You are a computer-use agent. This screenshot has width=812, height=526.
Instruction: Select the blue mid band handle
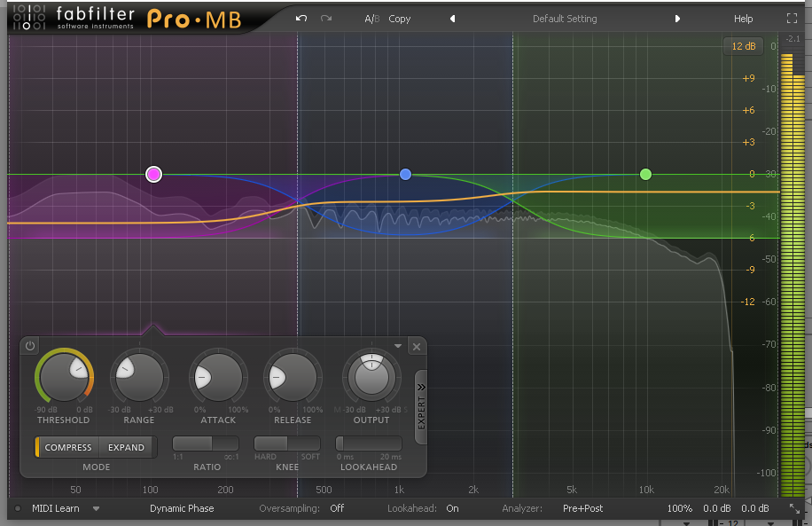click(x=405, y=174)
